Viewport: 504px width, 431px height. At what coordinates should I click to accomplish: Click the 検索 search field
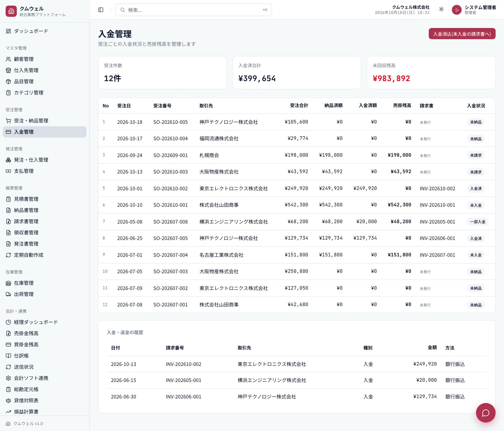pyautogui.click(x=194, y=10)
